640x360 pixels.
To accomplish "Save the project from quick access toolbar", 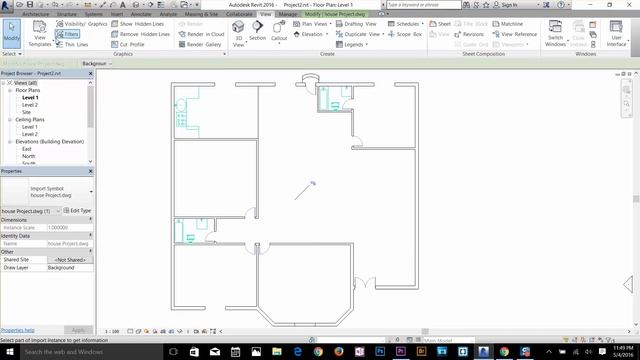I will coord(30,5).
